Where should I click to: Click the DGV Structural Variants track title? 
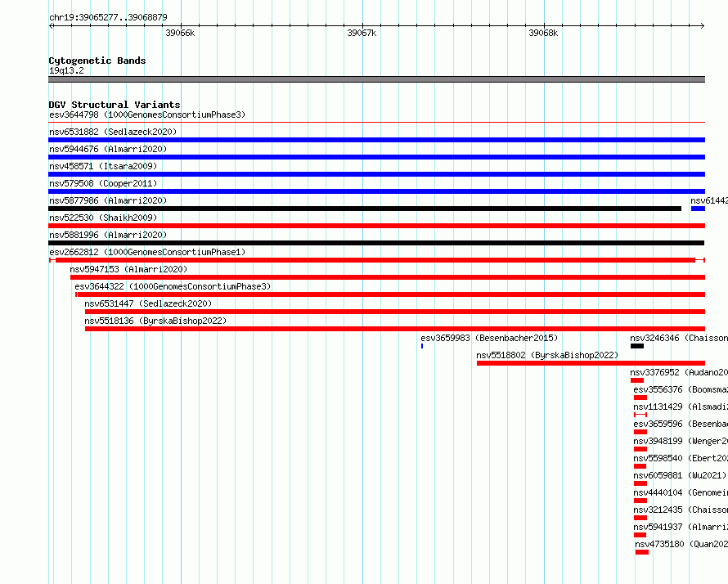[115, 105]
